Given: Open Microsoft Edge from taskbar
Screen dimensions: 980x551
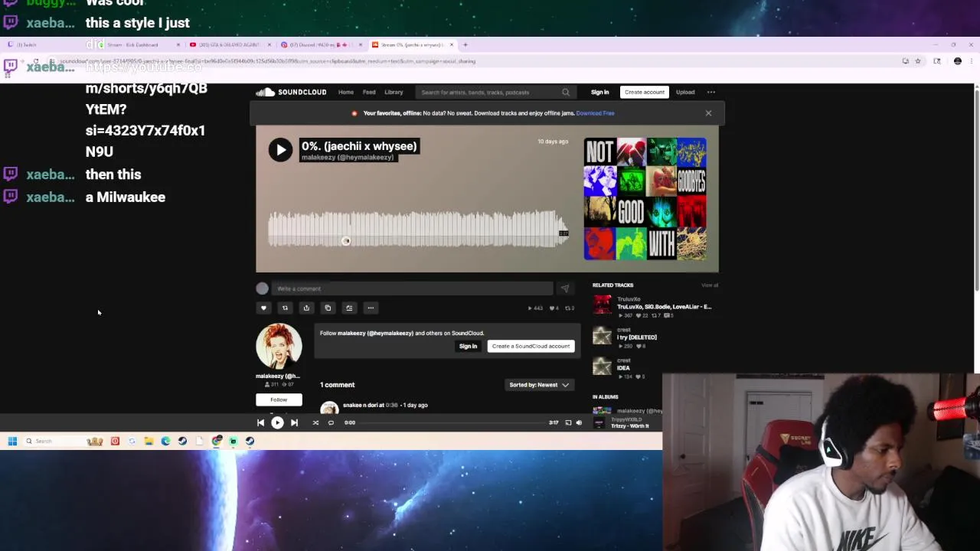Looking at the screenshot, I should pyautogui.click(x=165, y=441).
